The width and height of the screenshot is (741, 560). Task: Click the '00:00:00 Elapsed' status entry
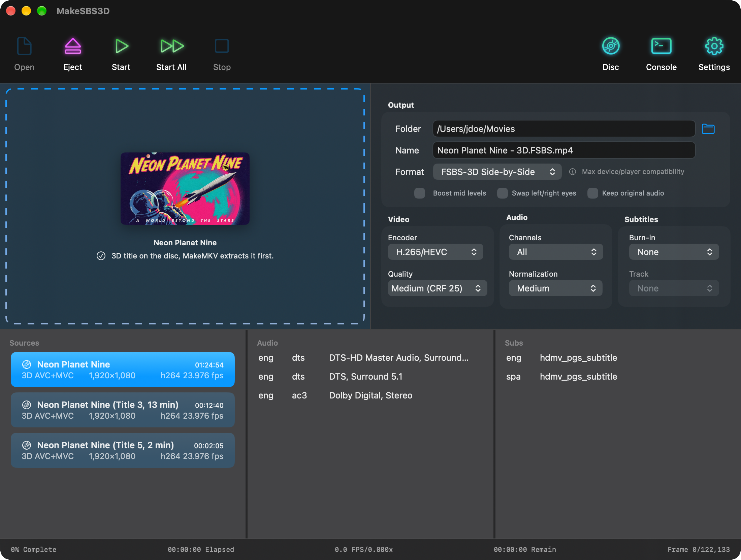coord(201,550)
